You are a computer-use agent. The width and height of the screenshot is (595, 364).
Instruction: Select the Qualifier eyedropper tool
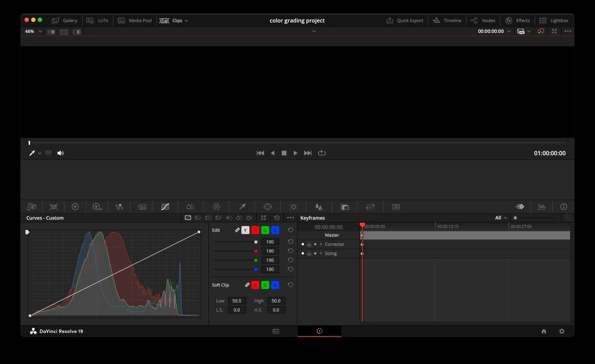(x=241, y=207)
